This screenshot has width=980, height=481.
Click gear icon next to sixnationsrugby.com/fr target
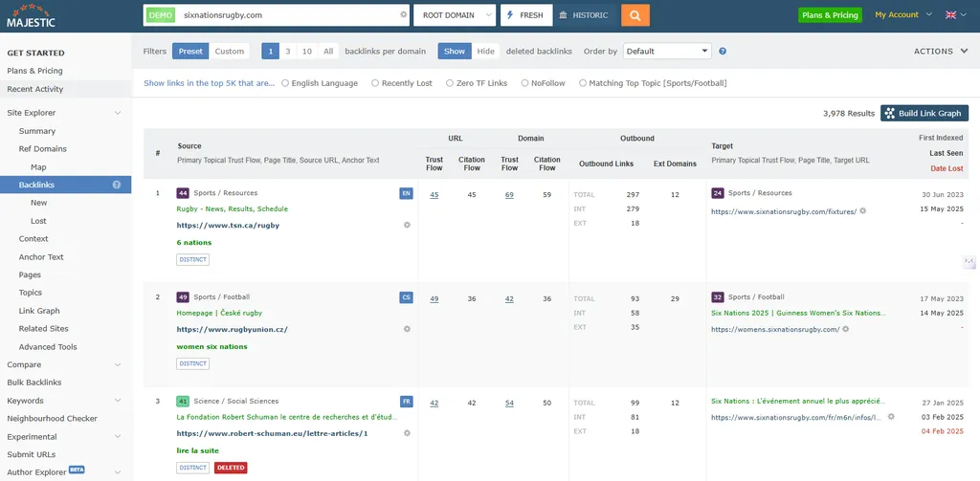pos(891,417)
